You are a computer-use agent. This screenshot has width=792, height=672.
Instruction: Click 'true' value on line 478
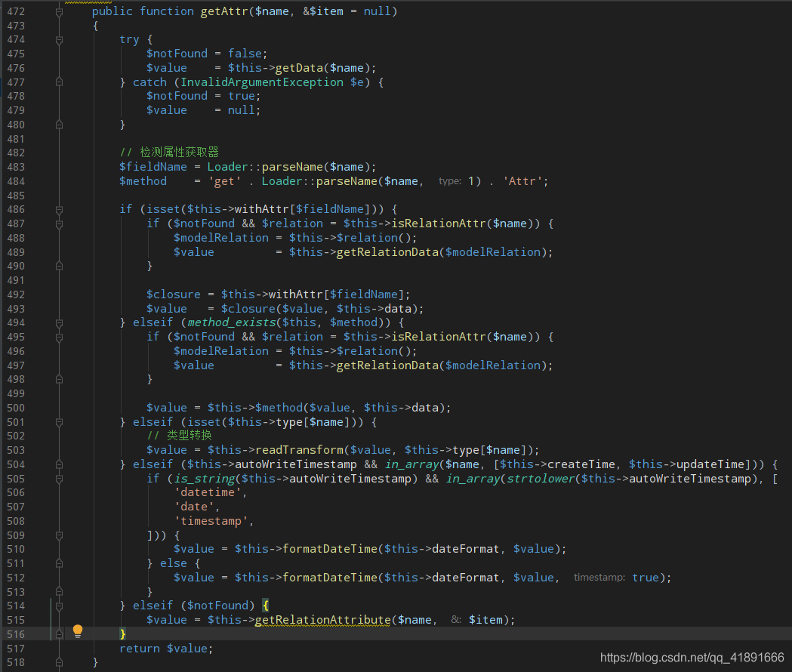click(x=241, y=97)
